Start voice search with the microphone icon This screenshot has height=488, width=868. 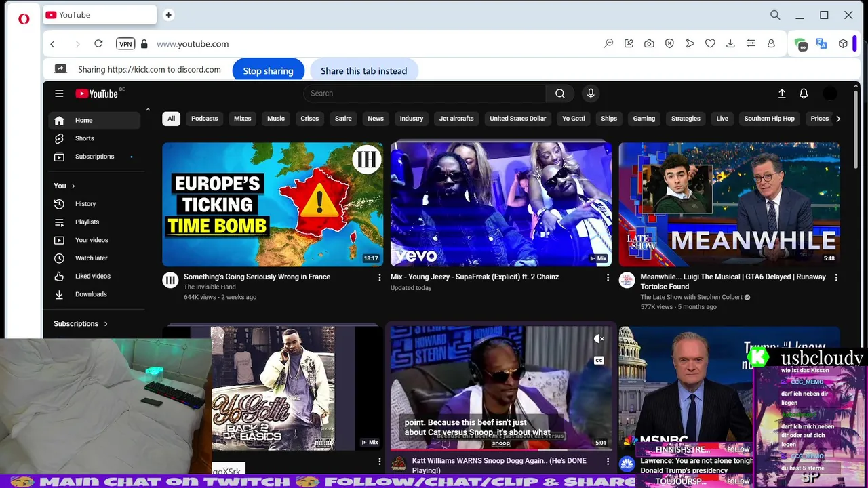[591, 94]
